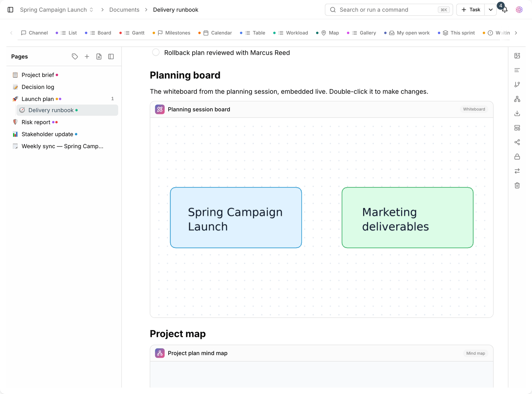532x394 pixels.
Task: Add a new page with plus icon
Action: 87,56
